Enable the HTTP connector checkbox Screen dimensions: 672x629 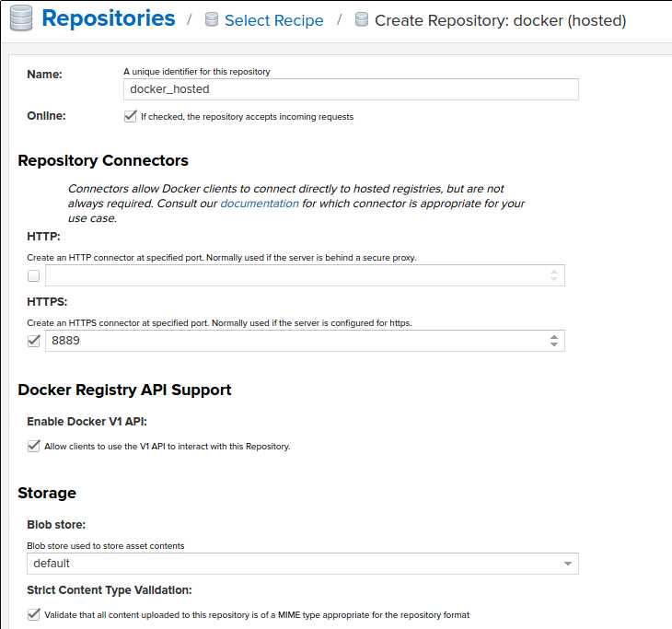(x=34, y=275)
